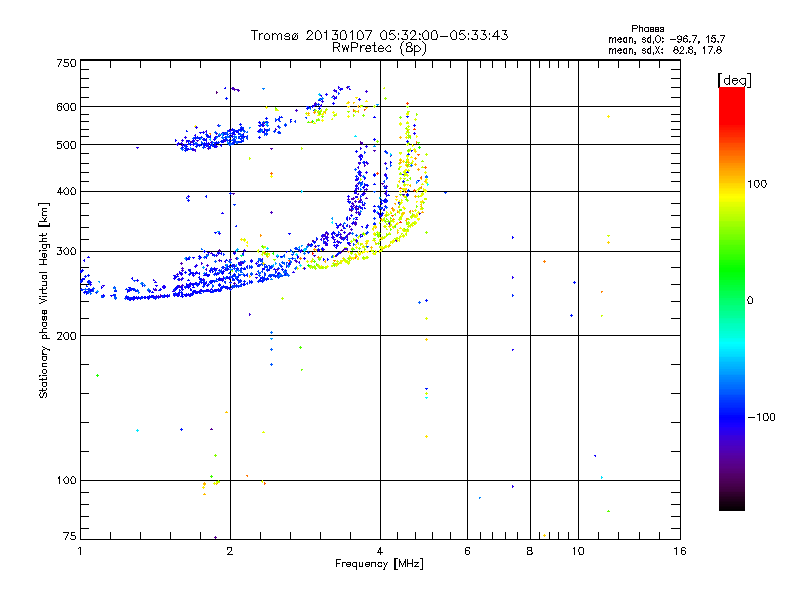The image size is (800, 600).
Task: Click the 'RwPretec (8p)' subtitle
Action: [x=379, y=48]
